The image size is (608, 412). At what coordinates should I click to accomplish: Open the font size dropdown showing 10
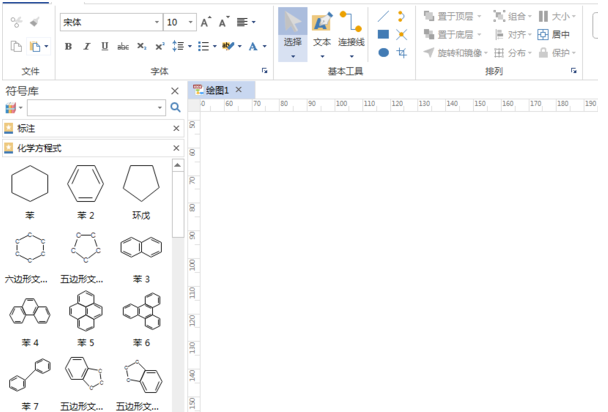tap(190, 22)
